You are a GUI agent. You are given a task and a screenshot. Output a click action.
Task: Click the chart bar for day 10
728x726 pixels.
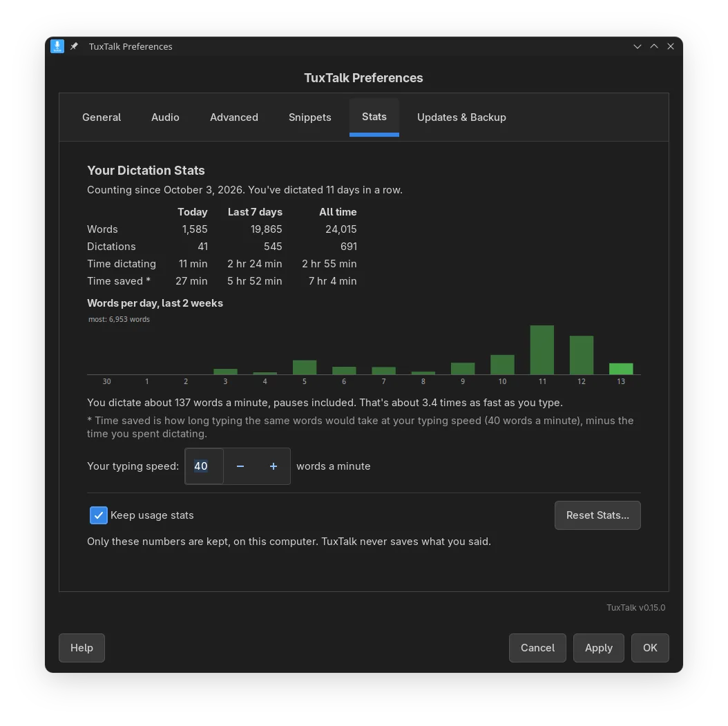502,365
